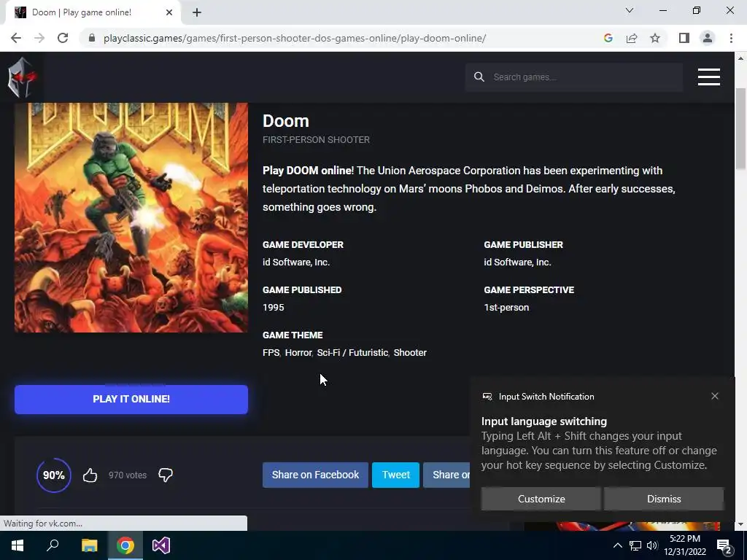Screen dimensions: 747x560
Task: Click the published year '1995' text
Action: [x=273, y=307]
